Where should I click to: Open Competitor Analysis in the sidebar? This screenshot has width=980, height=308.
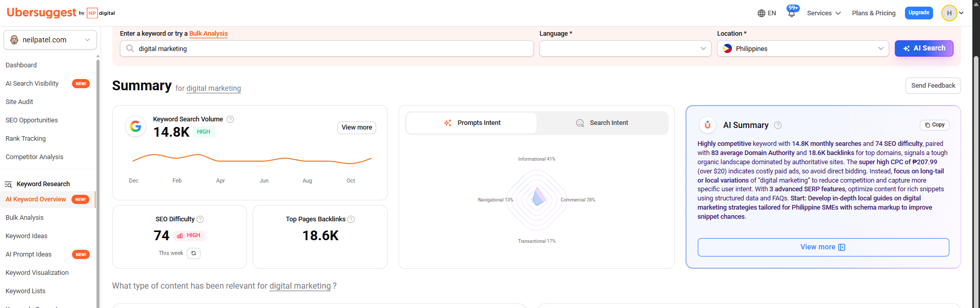point(34,157)
